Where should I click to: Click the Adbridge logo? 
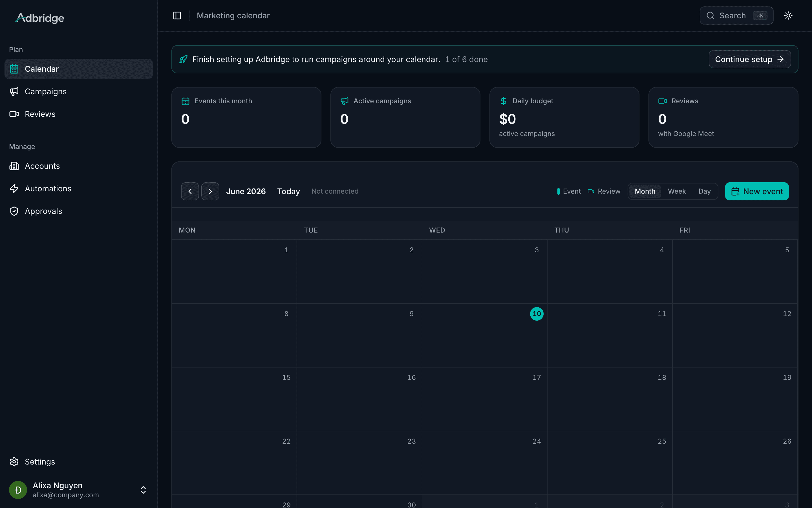pos(39,18)
